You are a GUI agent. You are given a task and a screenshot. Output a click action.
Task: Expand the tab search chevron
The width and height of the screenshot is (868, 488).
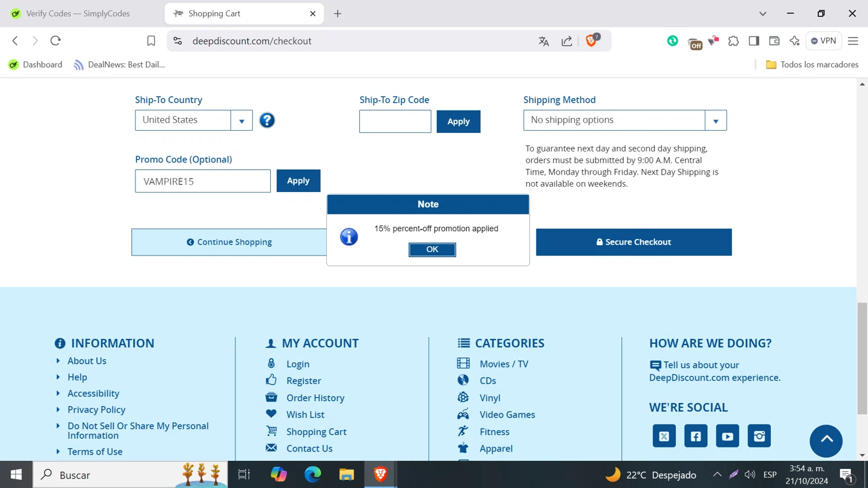763,13
